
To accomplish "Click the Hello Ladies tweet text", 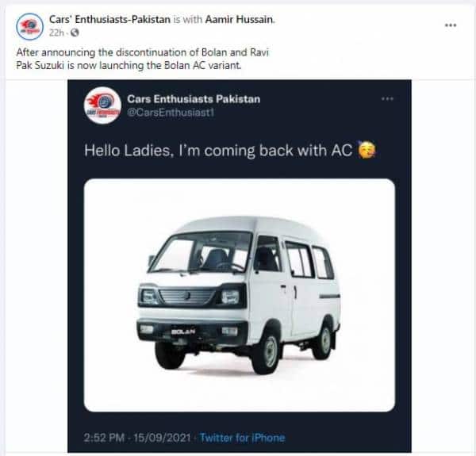I will (218, 151).
